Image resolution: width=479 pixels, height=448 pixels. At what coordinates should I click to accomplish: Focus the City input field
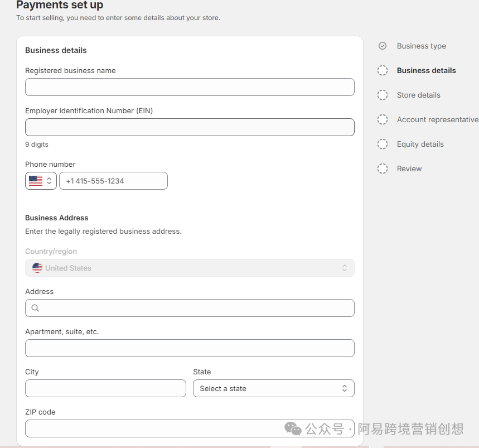tap(105, 388)
